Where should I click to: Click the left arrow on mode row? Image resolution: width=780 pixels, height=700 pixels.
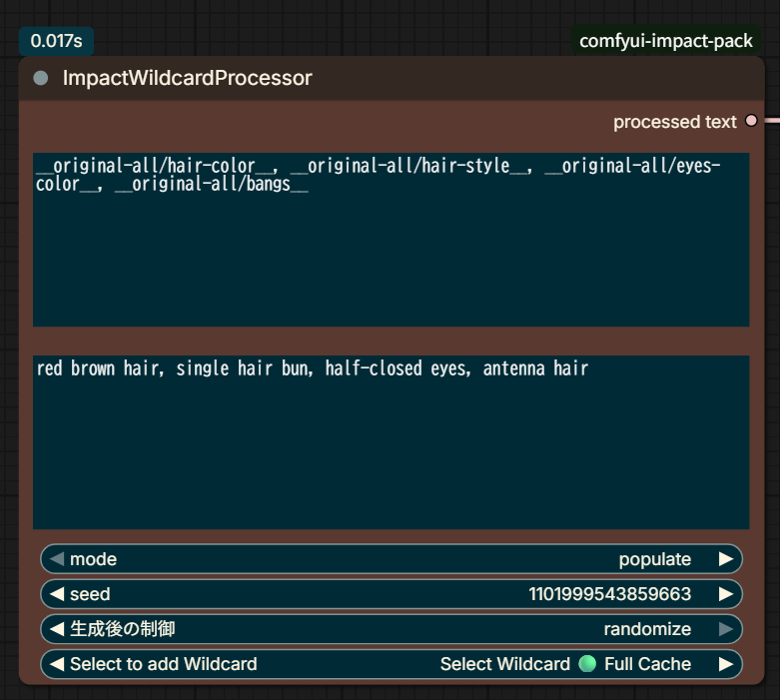(x=57, y=559)
